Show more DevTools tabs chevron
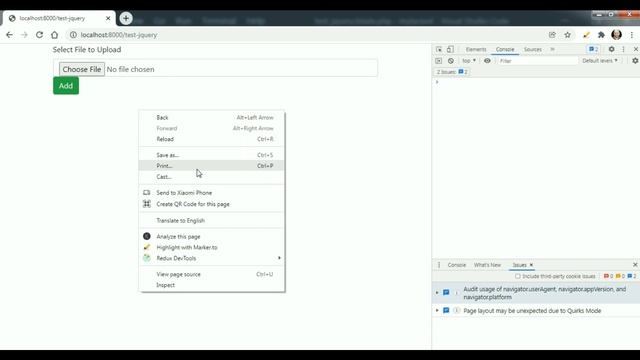 click(552, 49)
